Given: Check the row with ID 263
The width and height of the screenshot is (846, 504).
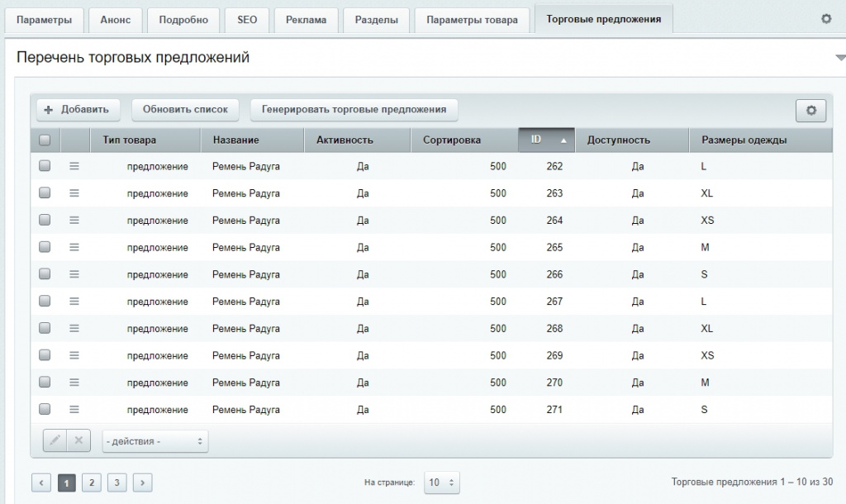Looking at the screenshot, I should (x=45, y=193).
